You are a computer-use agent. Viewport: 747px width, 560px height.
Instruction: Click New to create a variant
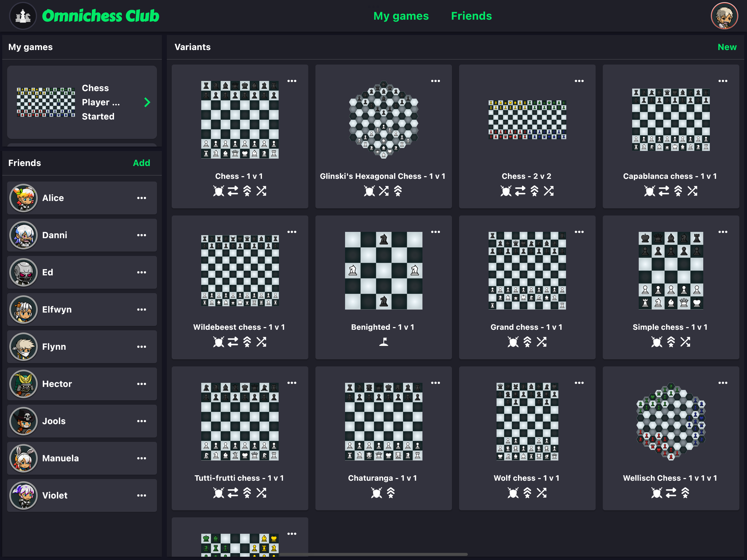point(727,47)
